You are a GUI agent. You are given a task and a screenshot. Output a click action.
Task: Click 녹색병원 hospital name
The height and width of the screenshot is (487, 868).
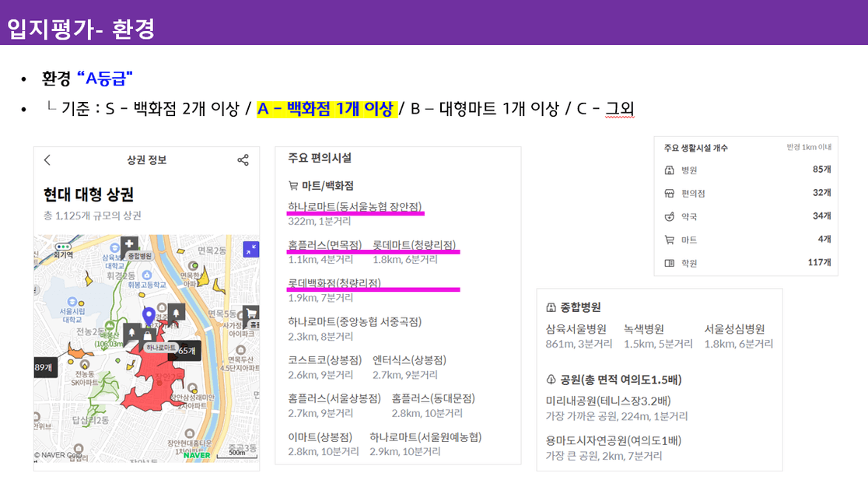pyautogui.click(x=644, y=329)
